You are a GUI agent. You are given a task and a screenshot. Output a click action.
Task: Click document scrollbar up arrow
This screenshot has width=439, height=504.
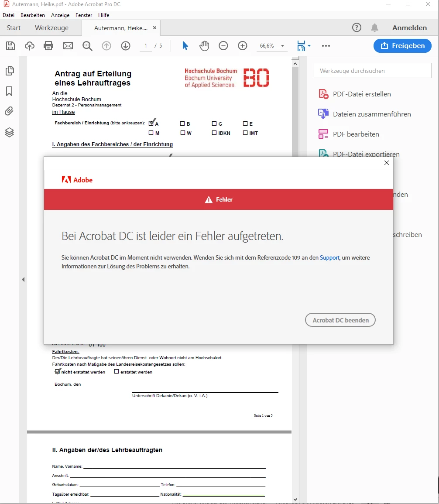coord(295,64)
